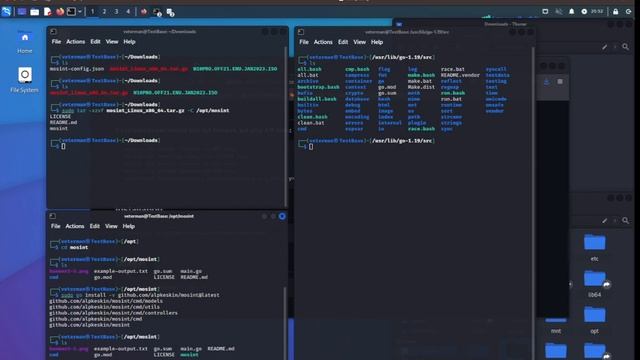The height and width of the screenshot is (360, 640).
Task: Launch the text editor from the panel
Action: [x=47, y=12]
